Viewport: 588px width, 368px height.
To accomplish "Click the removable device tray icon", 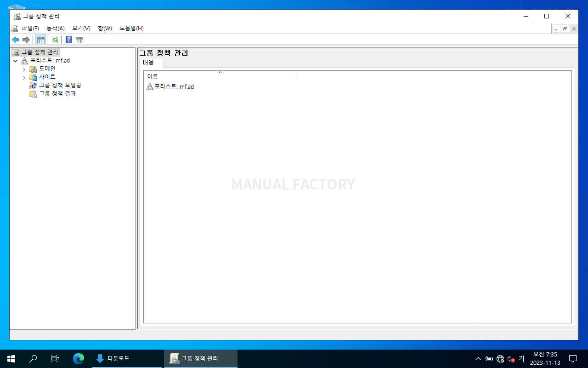I will click(x=489, y=359).
